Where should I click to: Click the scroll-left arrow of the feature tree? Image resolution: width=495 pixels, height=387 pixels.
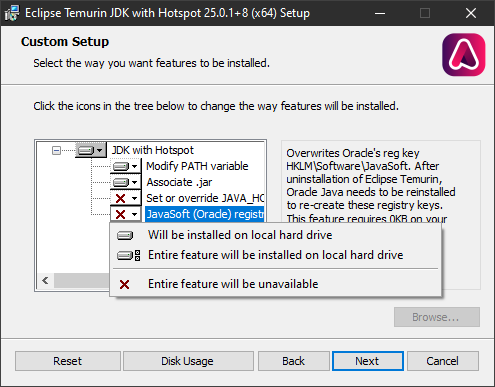[46, 281]
